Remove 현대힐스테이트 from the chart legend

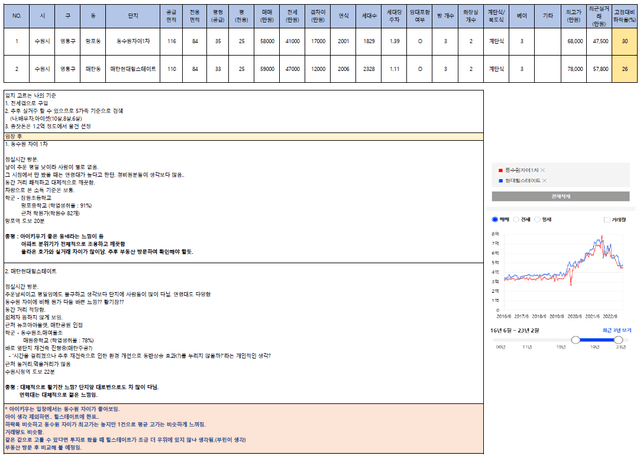(x=545, y=180)
